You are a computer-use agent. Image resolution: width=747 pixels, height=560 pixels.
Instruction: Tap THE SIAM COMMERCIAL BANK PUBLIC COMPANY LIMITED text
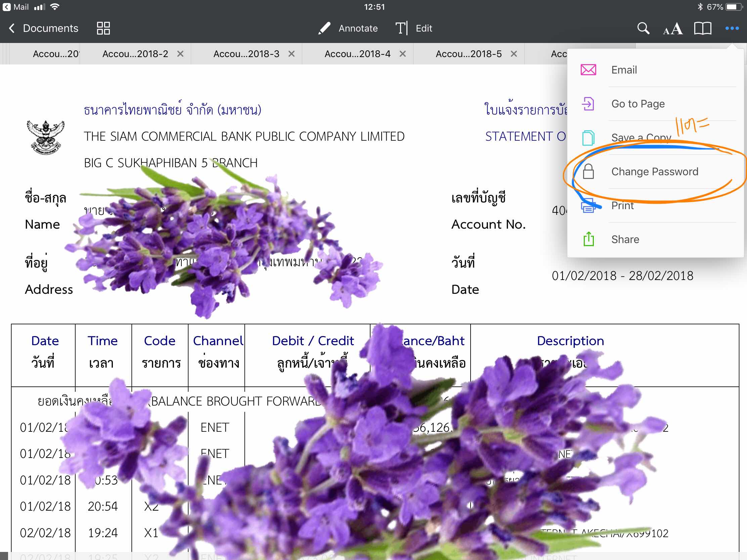[244, 137]
